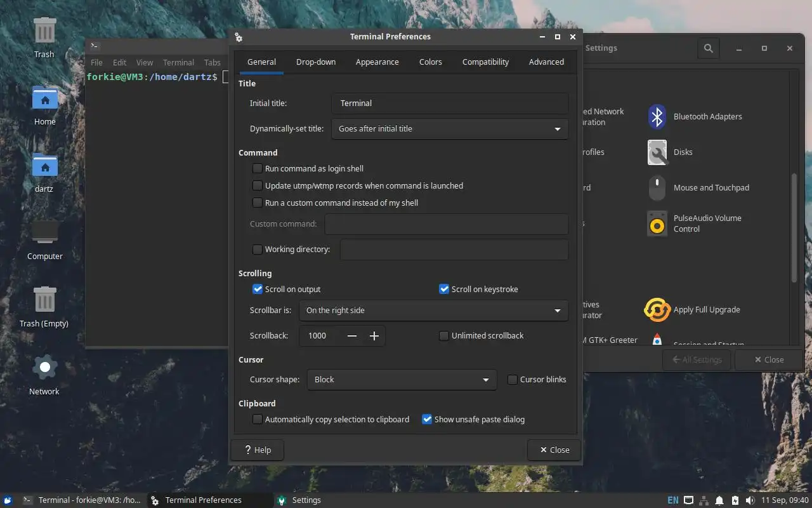
Task: Open PulseAudio Volume Control in Settings
Action: coord(695,224)
